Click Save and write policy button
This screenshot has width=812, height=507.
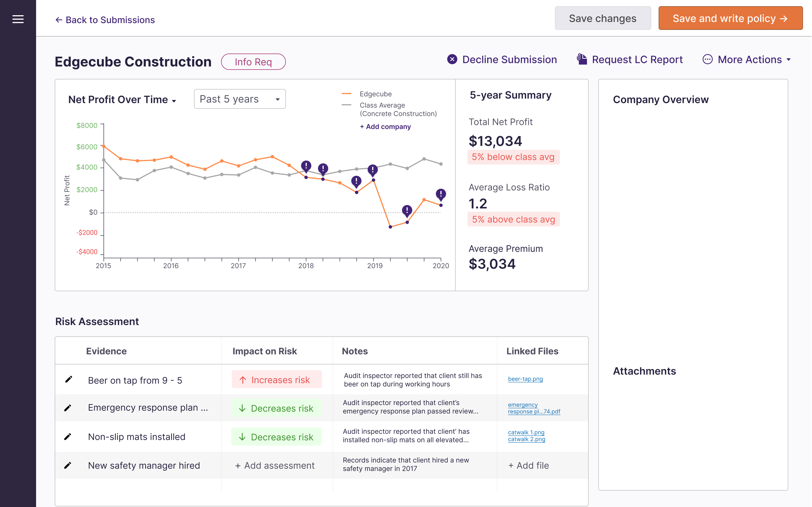pyautogui.click(x=730, y=18)
